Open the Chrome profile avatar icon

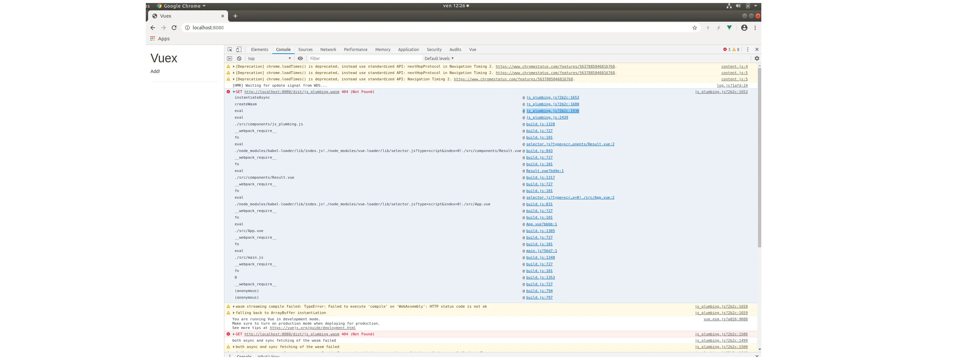pyautogui.click(x=744, y=28)
